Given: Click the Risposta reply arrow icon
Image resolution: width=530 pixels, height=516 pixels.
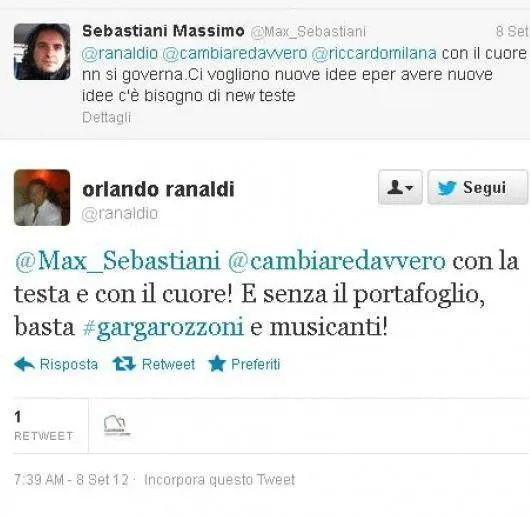Looking at the screenshot, I should pos(24,364).
